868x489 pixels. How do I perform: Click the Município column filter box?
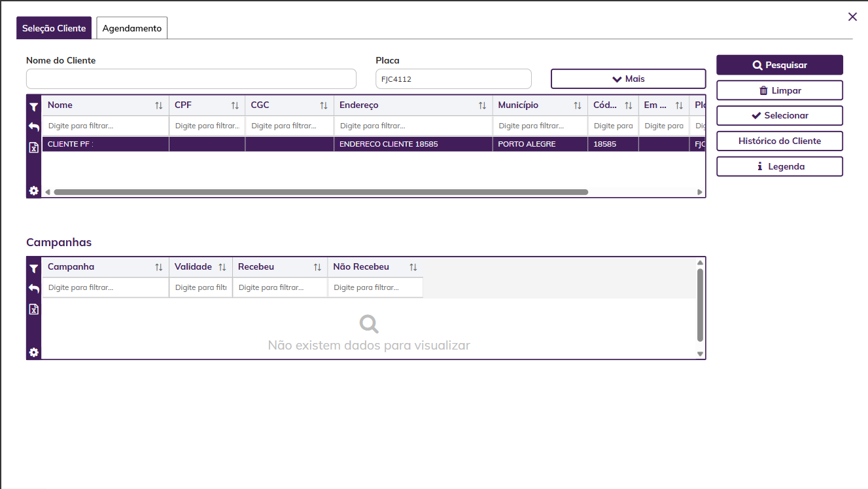540,126
